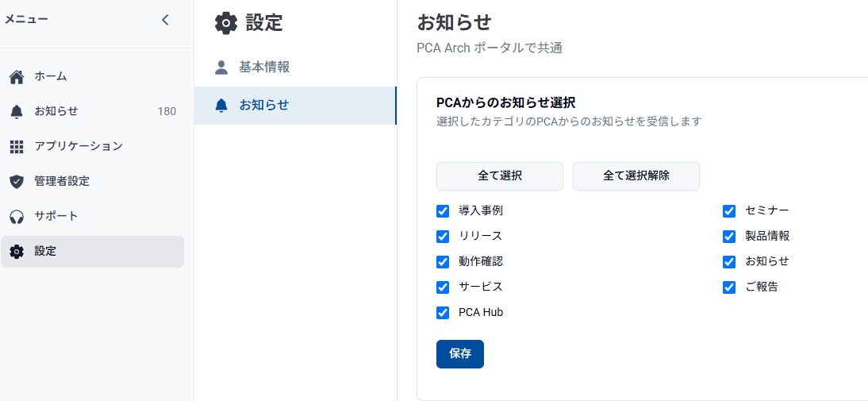Uncheck the 導入事例 checkbox
The height and width of the screenshot is (401, 868).
pos(443,211)
